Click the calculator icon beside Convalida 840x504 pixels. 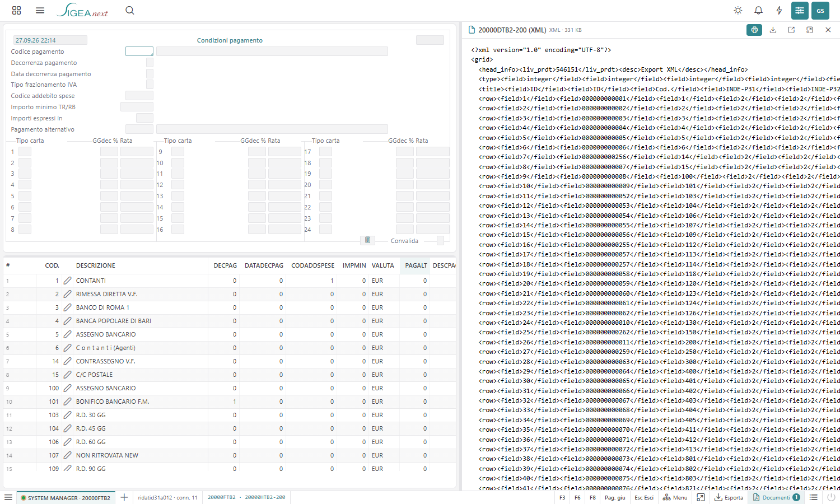pyautogui.click(x=367, y=240)
